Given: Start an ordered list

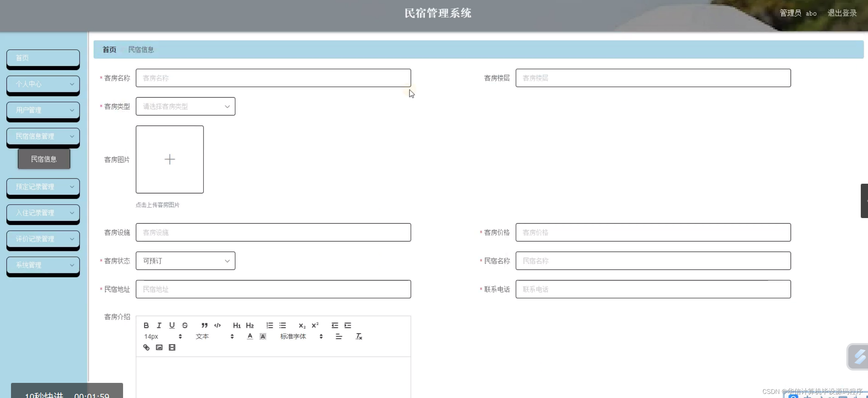Looking at the screenshot, I should coord(270,325).
